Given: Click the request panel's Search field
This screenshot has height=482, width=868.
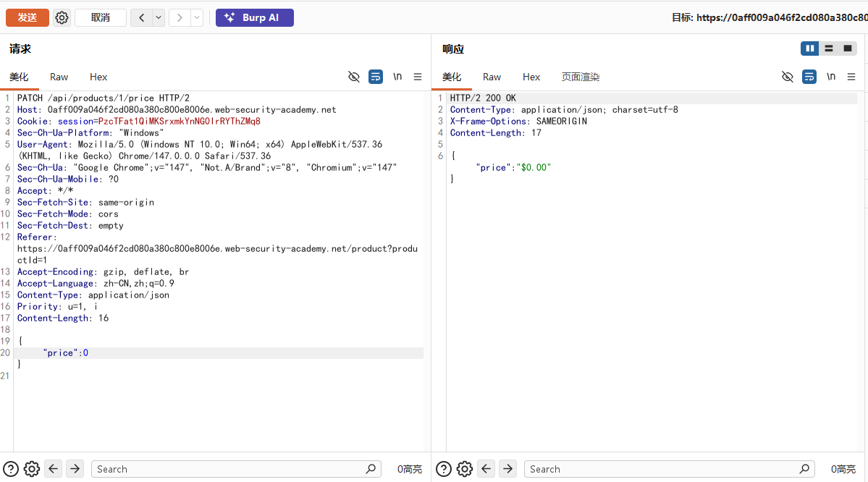Looking at the screenshot, I should 237,469.
